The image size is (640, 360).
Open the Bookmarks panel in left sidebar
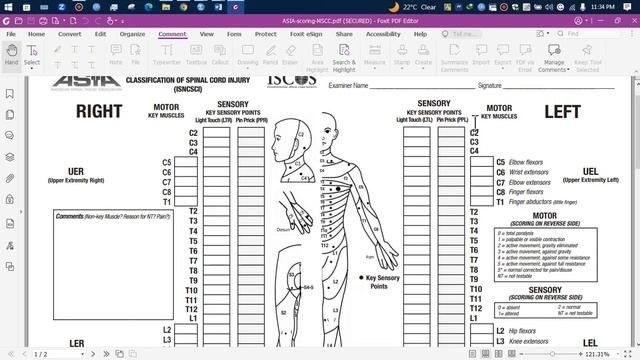pos(10,94)
